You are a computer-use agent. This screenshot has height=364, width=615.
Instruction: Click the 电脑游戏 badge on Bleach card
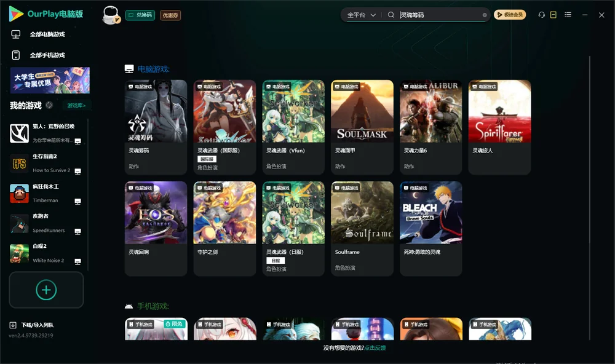tap(415, 188)
